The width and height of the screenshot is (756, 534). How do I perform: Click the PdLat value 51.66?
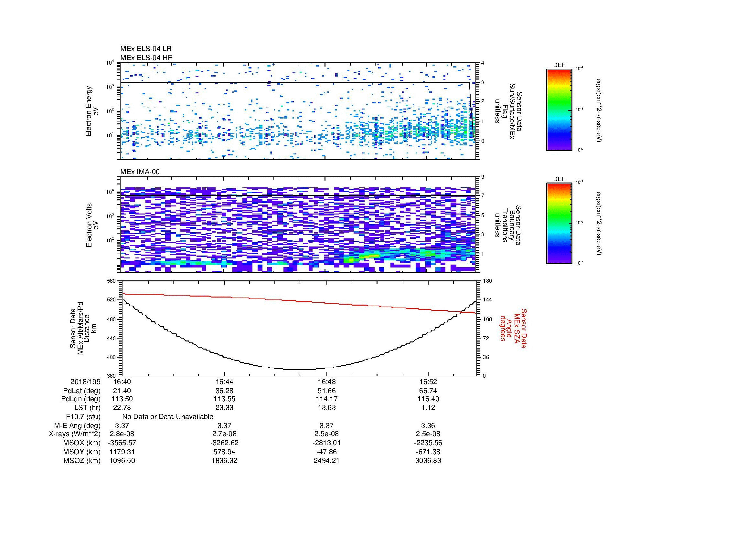(327, 391)
